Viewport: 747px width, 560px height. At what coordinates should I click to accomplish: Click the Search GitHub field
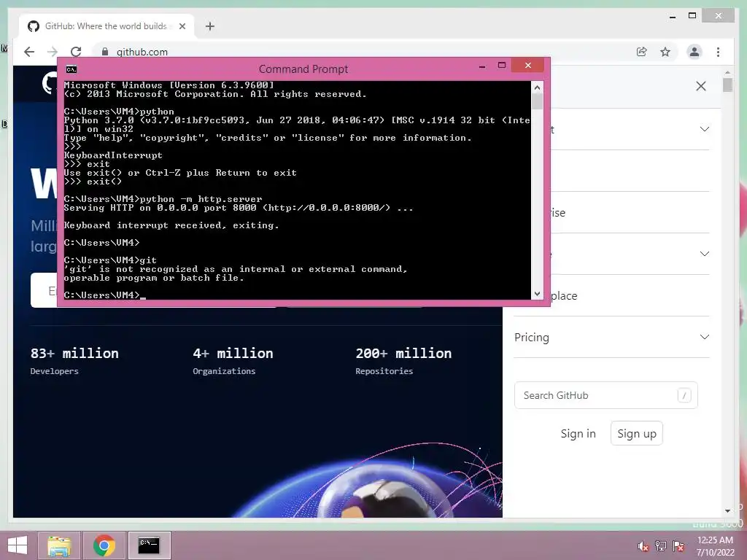pos(606,395)
